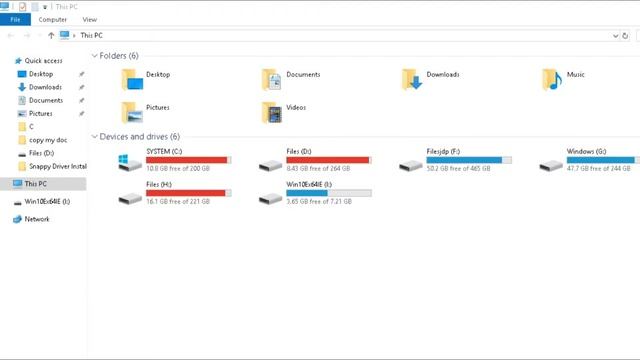This screenshot has width=640, height=360.
Task: Select the SYSTEM (C:) drive icon
Action: (130, 162)
